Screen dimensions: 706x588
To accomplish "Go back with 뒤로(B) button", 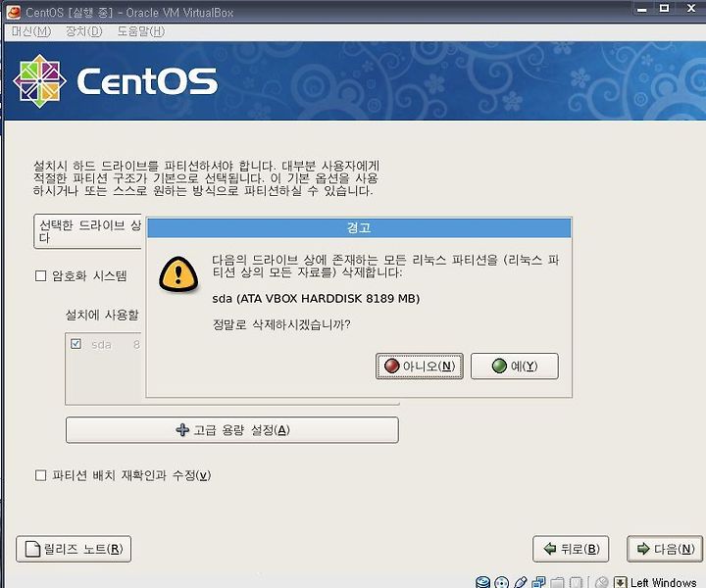I will coord(571,549).
